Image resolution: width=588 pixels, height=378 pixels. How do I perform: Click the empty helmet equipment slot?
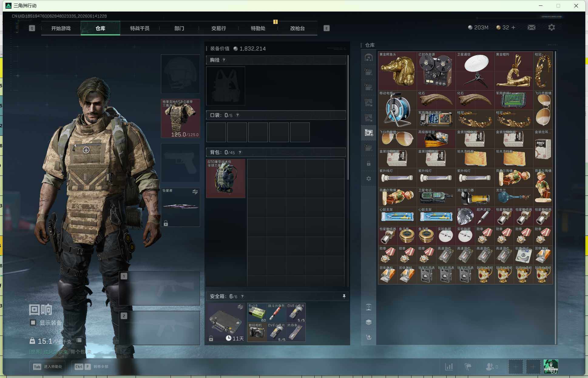pyautogui.click(x=181, y=74)
